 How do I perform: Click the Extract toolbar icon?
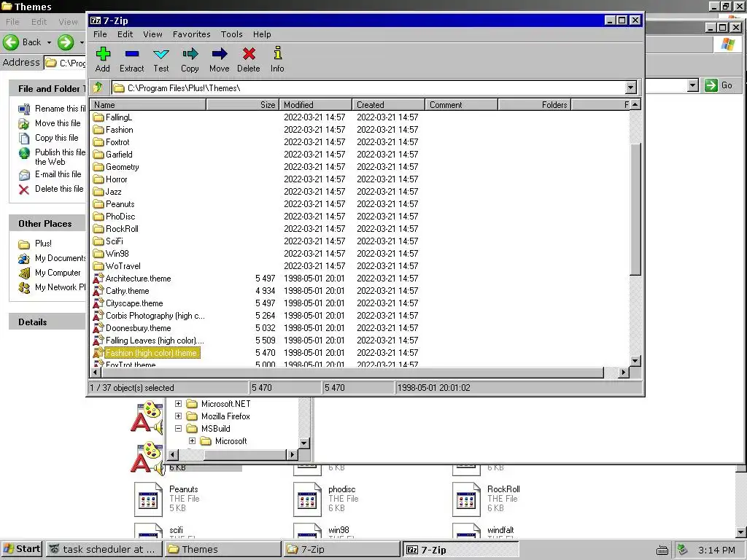[x=132, y=54]
